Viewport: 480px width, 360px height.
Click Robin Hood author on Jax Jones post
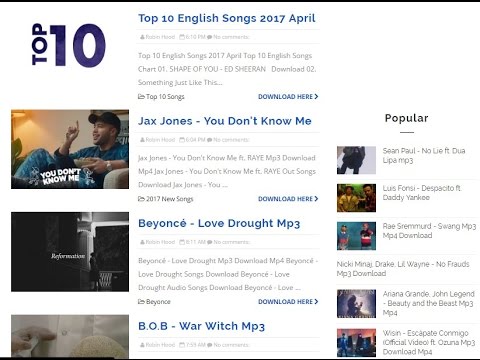pyautogui.click(x=160, y=140)
